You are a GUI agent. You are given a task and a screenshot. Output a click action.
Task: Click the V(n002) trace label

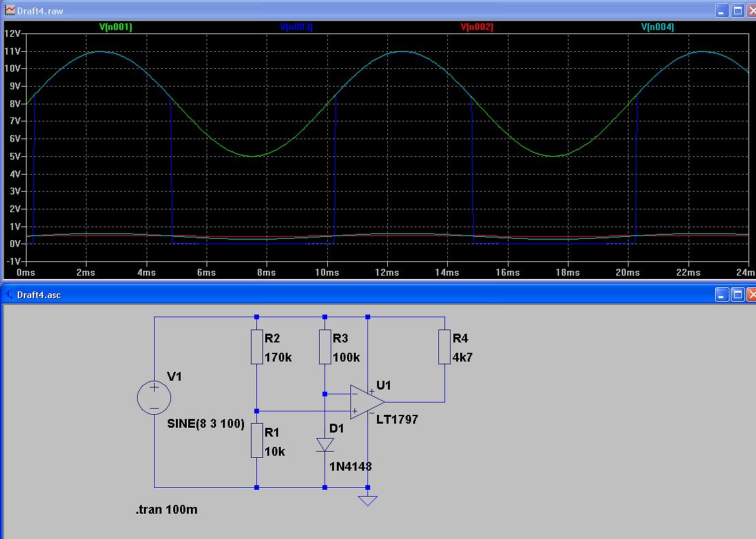click(477, 27)
